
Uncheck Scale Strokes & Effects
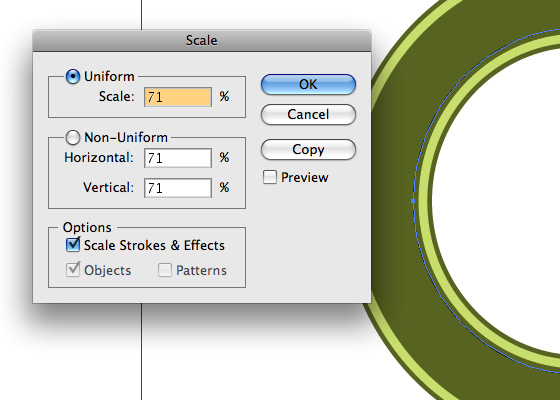73,245
